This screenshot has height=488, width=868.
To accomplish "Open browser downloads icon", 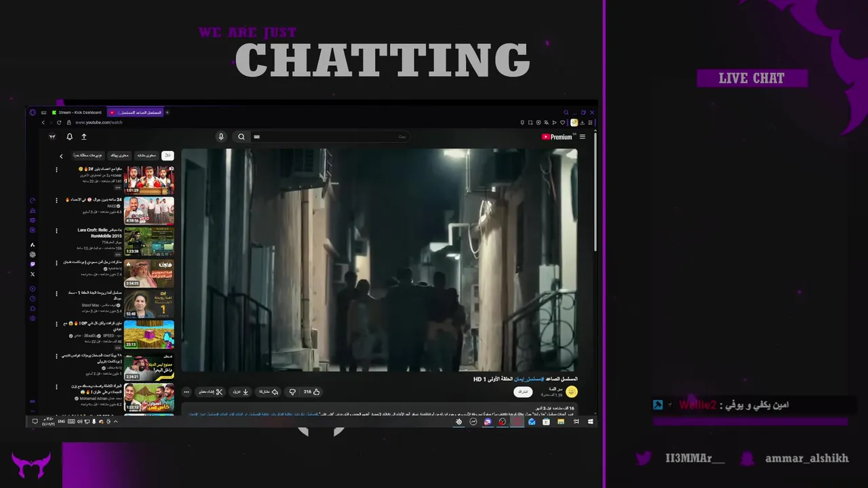I will click(x=583, y=123).
